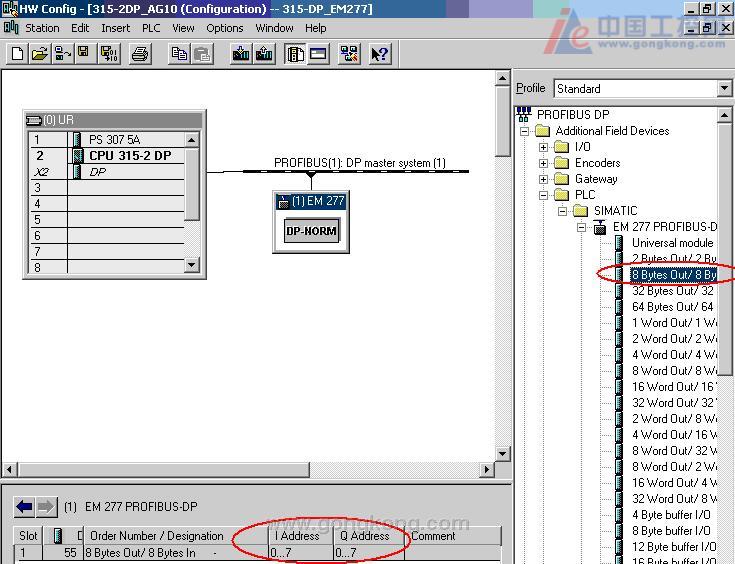Open the Insert menu
The width and height of the screenshot is (735, 564).
click(116, 28)
